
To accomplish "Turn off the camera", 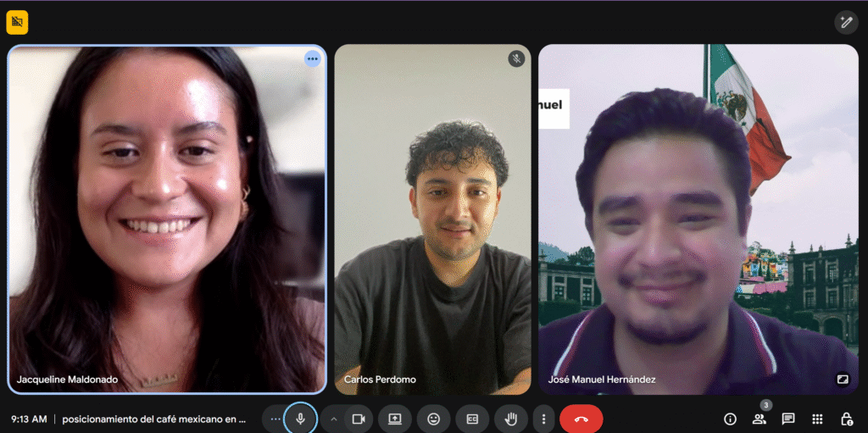I will [x=359, y=419].
